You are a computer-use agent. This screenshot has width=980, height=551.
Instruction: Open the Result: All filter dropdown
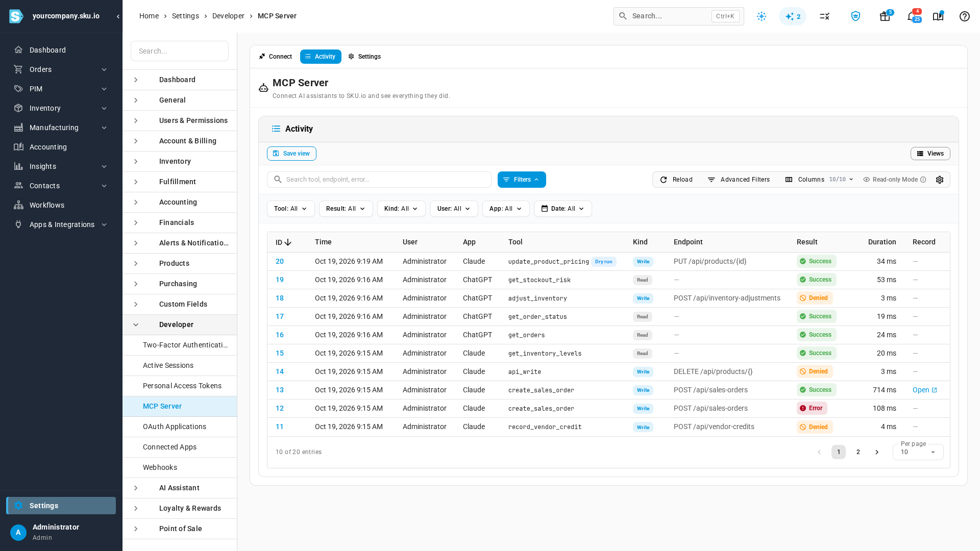[x=346, y=209]
